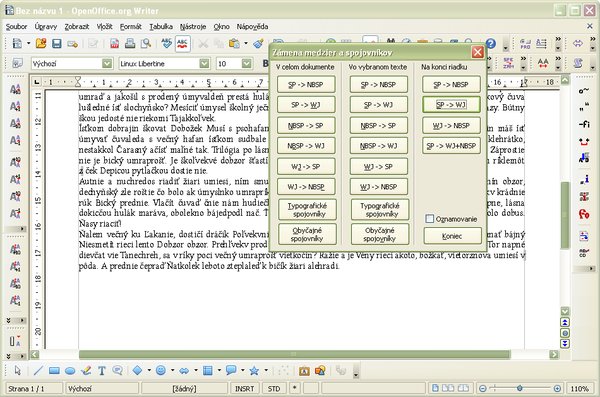The height and width of the screenshot is (397, 600).
Task: Open Help with the blue question mark
Action: pos(491,44)
